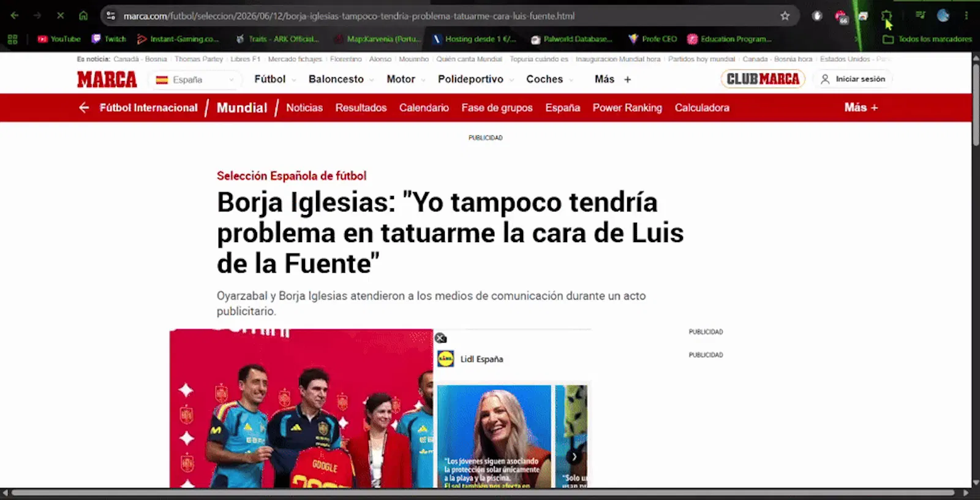Open the extensions puzzle icon

click(x=886, y=16)
